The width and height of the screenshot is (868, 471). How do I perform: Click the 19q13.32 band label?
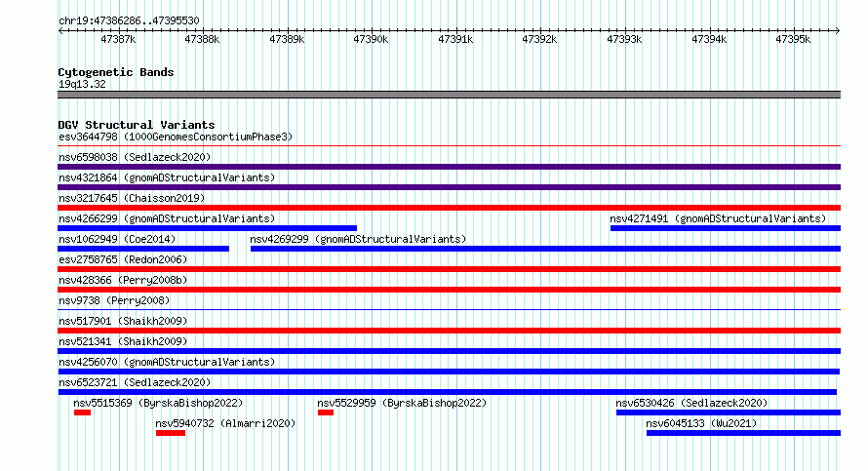tap(82, 84)
